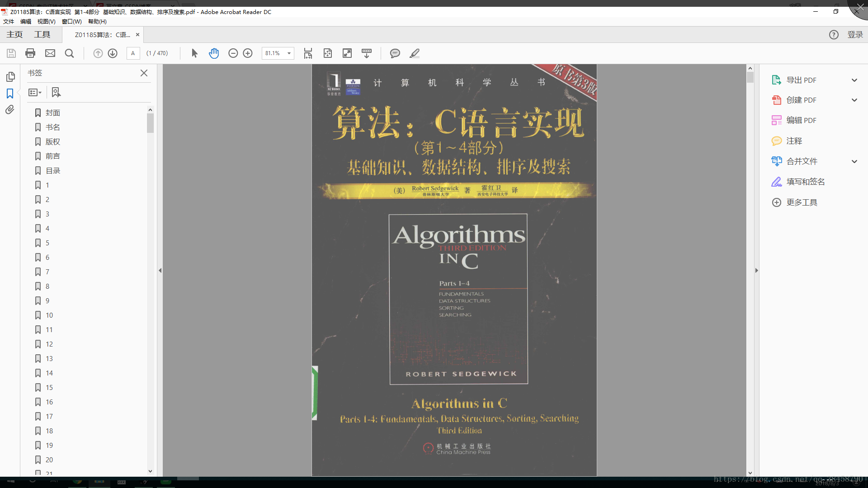The height and width of the screenshot is (488, 868).
Task: Jump to bookmark 10
Action: (x=49, y=315)
